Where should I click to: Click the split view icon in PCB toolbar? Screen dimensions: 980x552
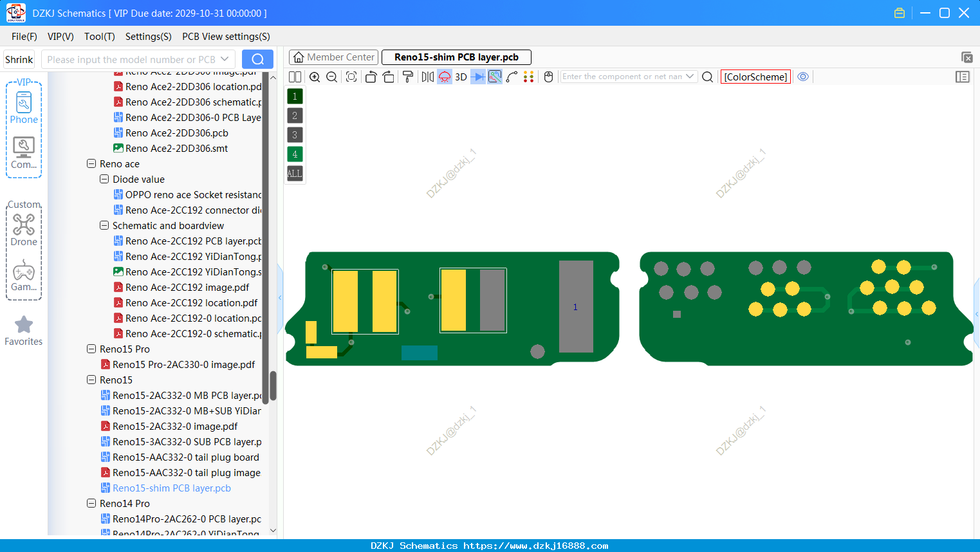tap(295, 77)
